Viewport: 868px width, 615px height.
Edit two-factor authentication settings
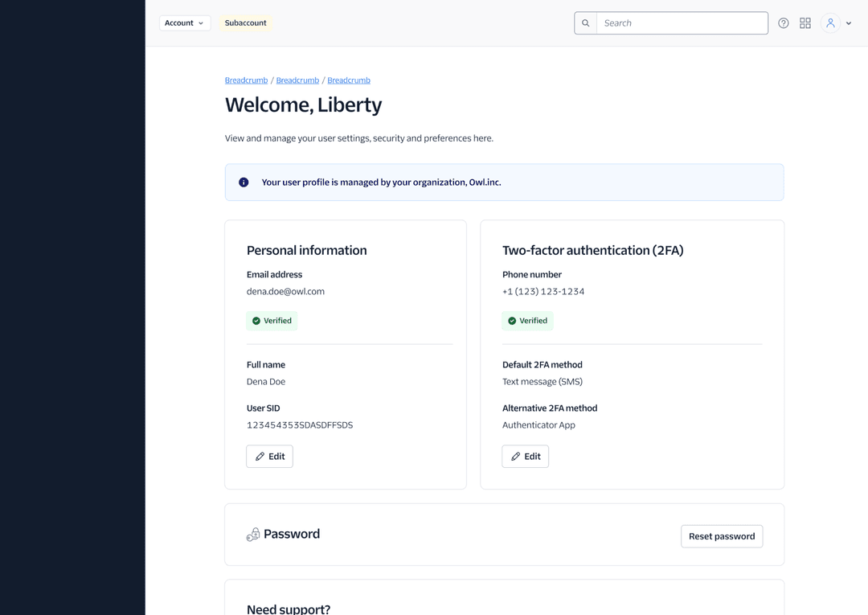tap(525, 457)
